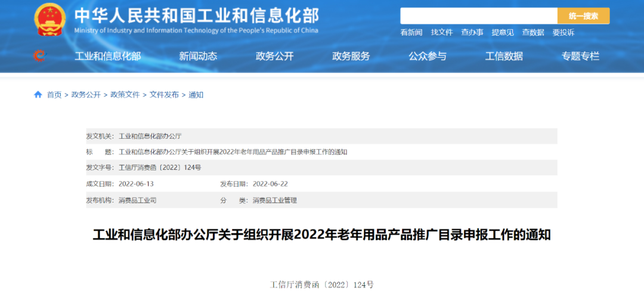Image resolution: width=644 pixels, height=305 pixels.
Task: Select the 查数据 quick link
Action: [x=533, y=33]
